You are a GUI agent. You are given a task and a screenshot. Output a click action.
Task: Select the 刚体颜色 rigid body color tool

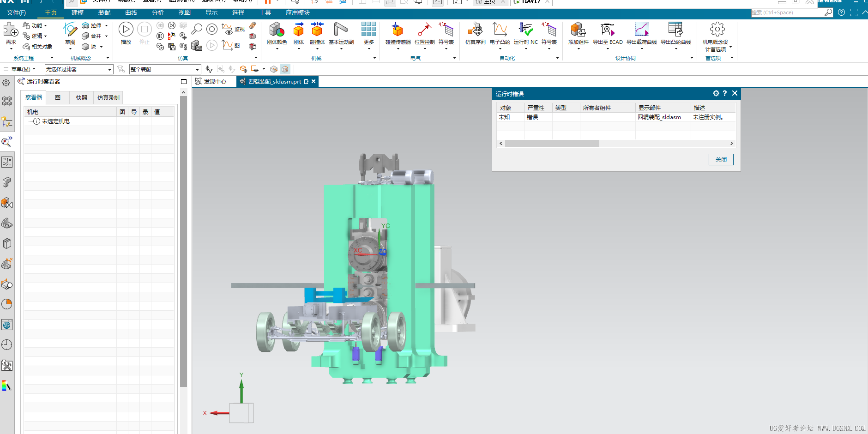coord(277,30)
